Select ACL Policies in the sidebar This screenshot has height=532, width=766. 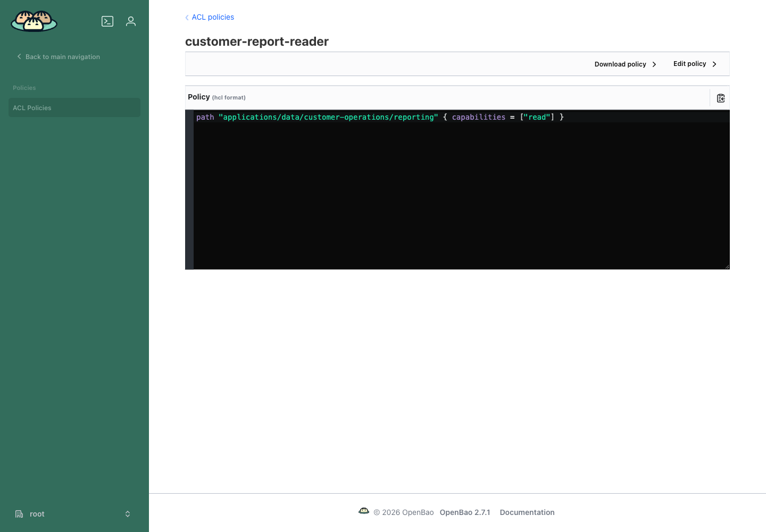pyautogui.click(x=74, y=107)
